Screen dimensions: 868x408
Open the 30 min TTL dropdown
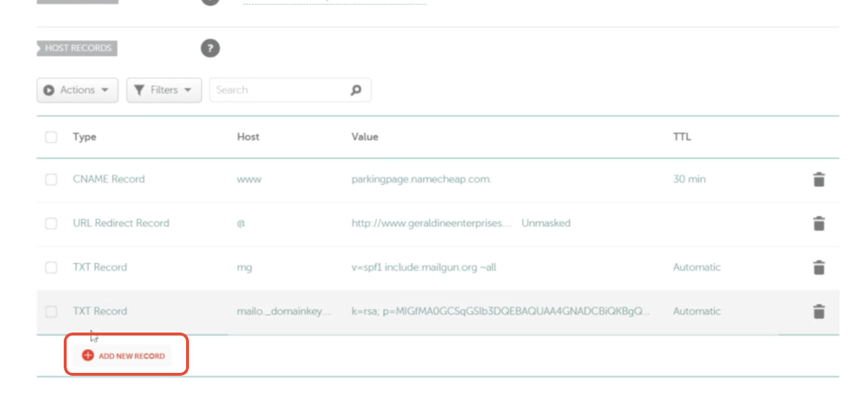coord(689,179)
